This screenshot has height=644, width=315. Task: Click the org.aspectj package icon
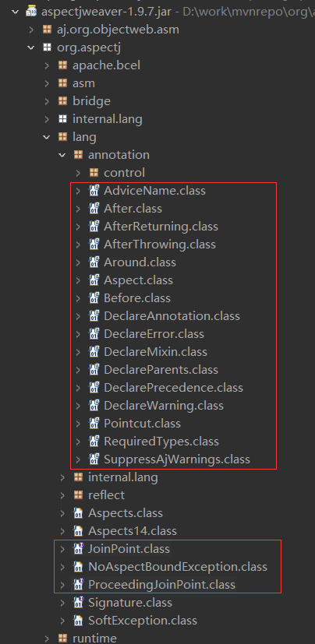48,48
